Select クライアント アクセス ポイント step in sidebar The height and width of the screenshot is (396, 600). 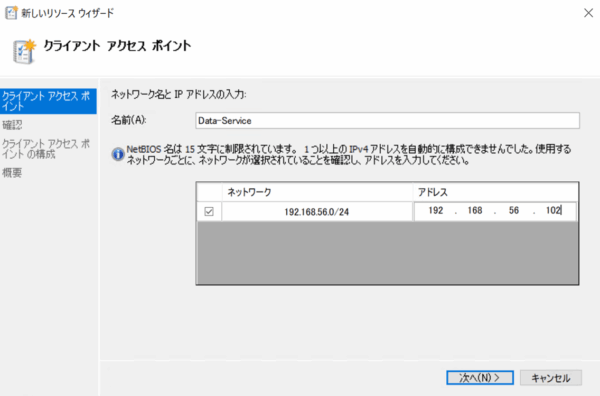48,101
